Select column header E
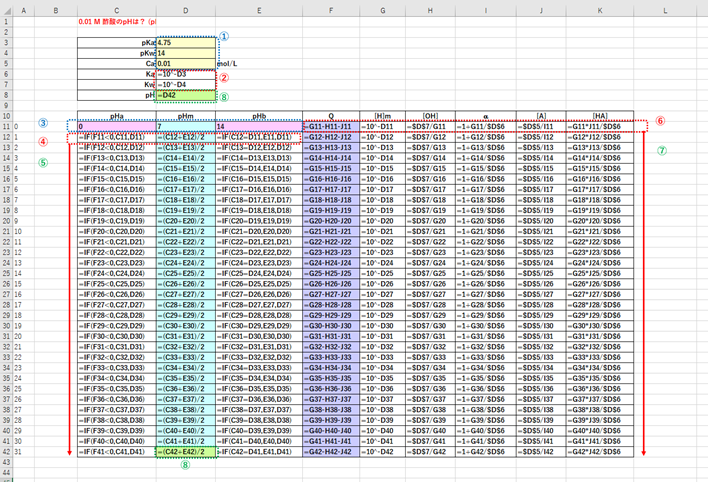This screenshot has height=482, width=708. point(259,10)
